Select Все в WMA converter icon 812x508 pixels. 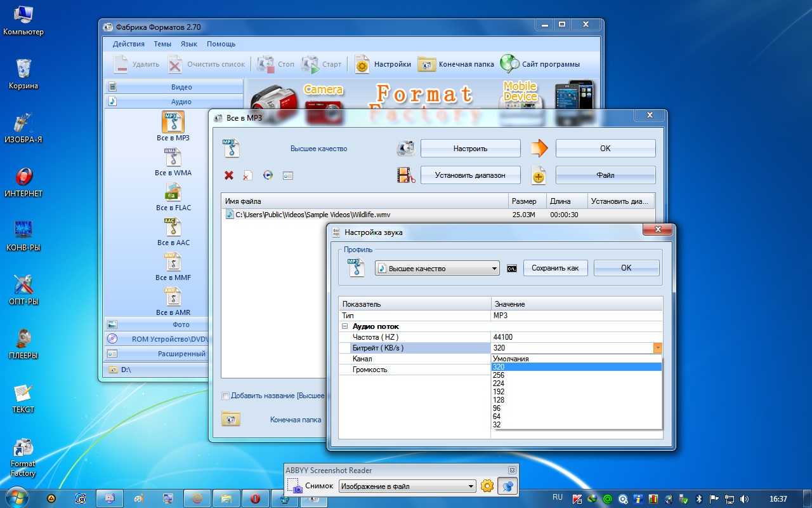tap(173, 157)
